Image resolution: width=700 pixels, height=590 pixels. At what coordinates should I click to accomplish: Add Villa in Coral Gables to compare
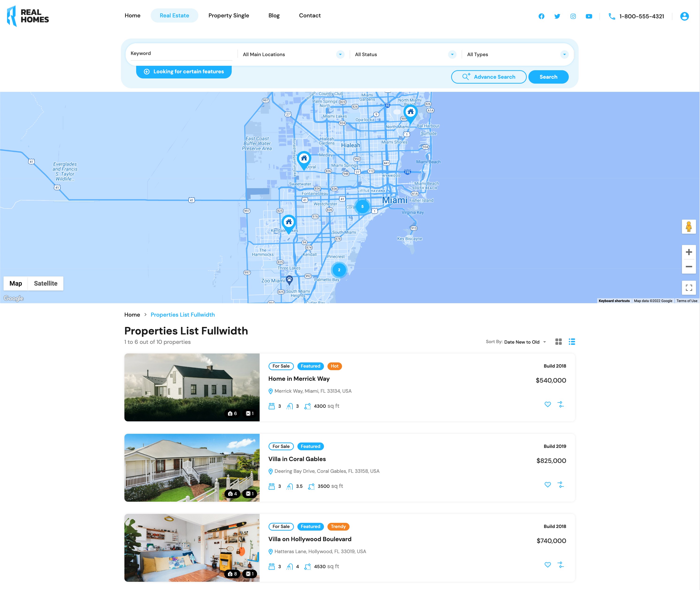pos(561,485)
